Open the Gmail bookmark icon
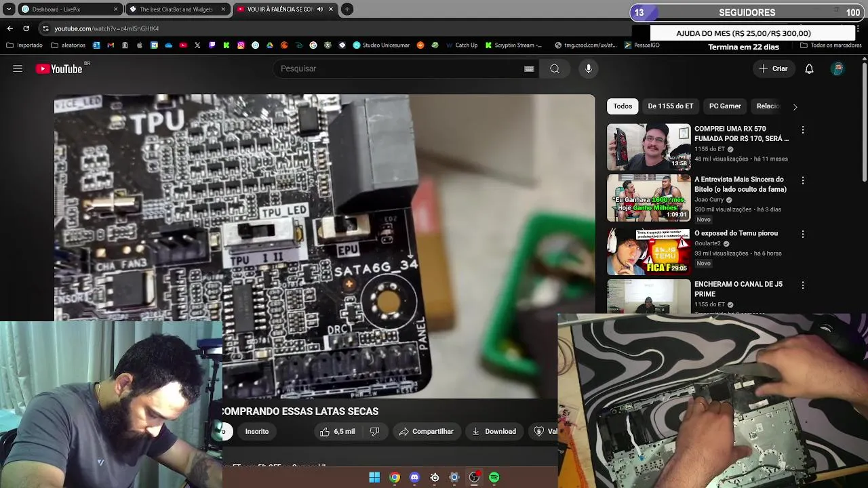This screenshot has width=868, height=488. tap(111, 45)
